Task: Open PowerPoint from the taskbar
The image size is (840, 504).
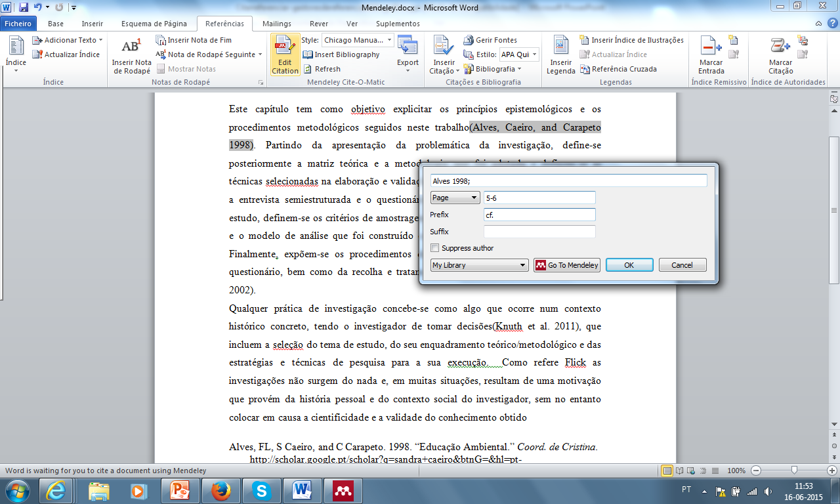Action: pos(180,490)
